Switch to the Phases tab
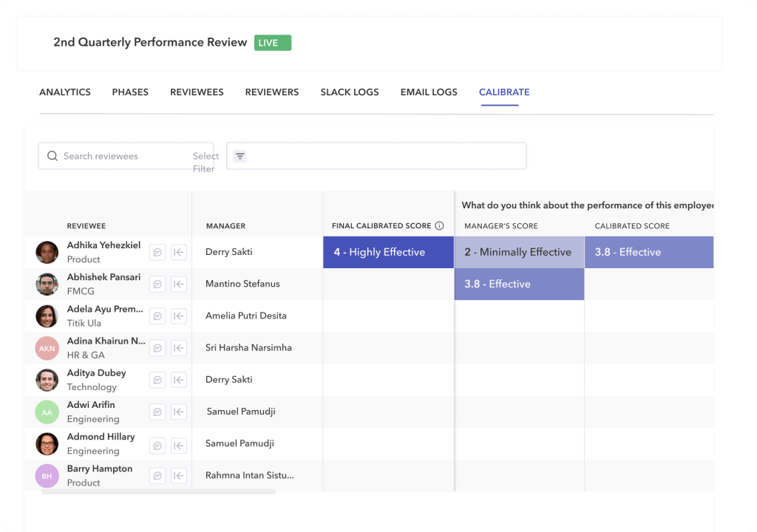This screenshot has width=757, height=532. click(130, 92)
